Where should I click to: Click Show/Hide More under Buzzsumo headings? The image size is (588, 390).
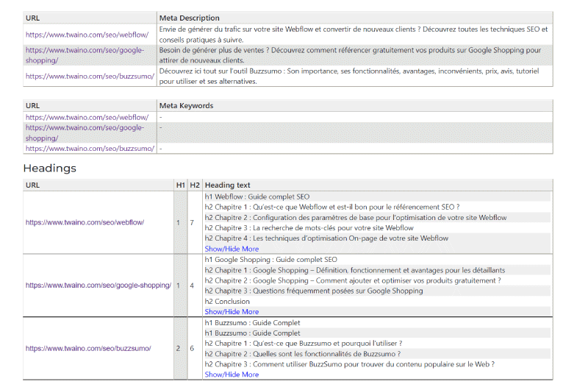point(232,375)
